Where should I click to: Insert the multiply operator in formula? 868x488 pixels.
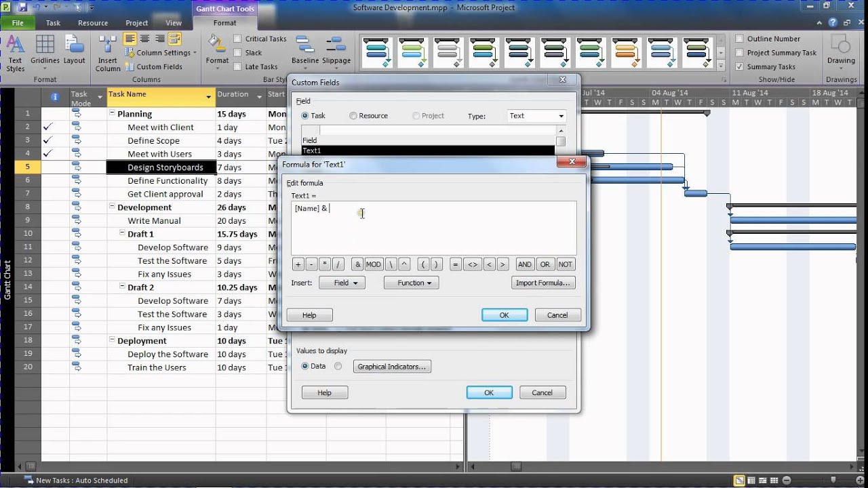point(325,264)
